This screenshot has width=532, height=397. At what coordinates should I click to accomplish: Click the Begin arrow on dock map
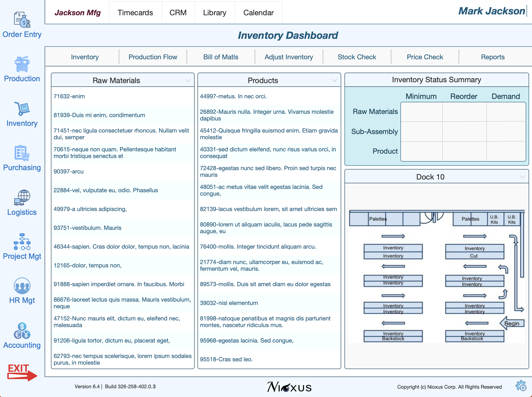click(512, 323)
